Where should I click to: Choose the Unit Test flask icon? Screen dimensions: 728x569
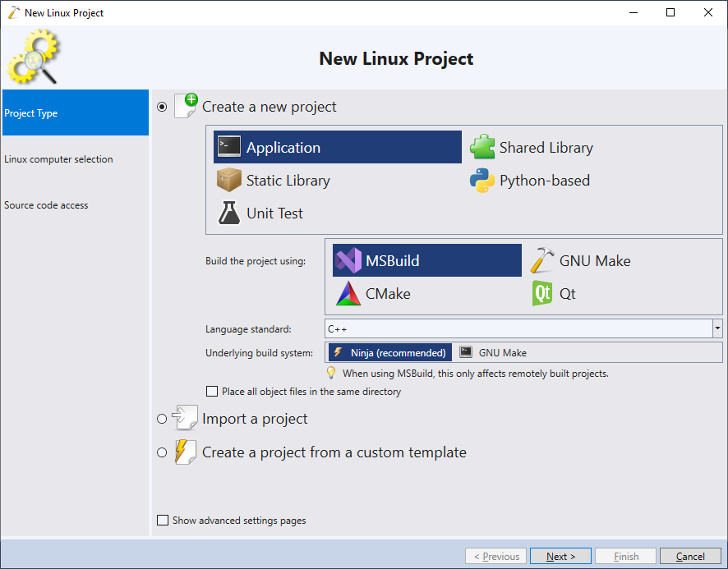coord(229,213)
